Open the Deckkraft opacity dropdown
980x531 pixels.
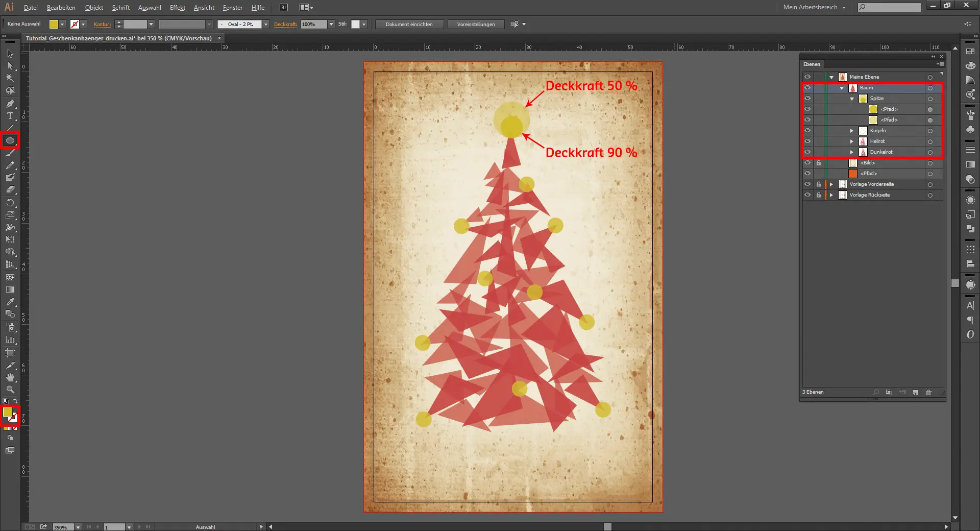coord(331,25)
